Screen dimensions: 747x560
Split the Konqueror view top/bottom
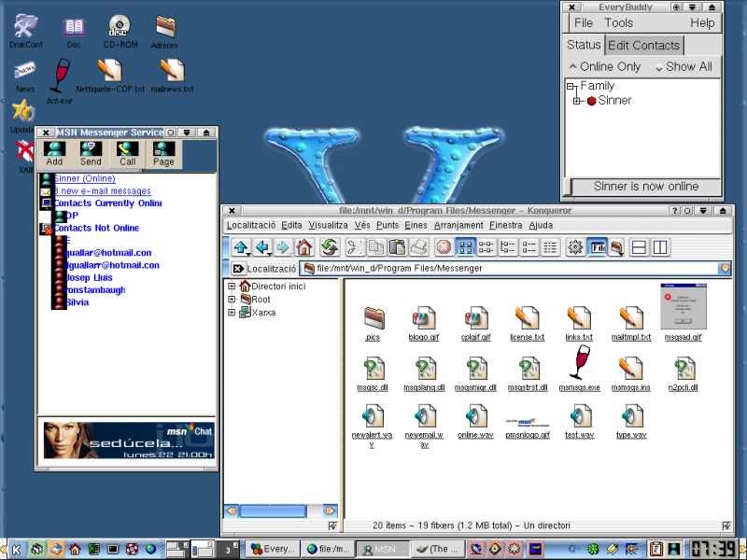coord(639,247)
